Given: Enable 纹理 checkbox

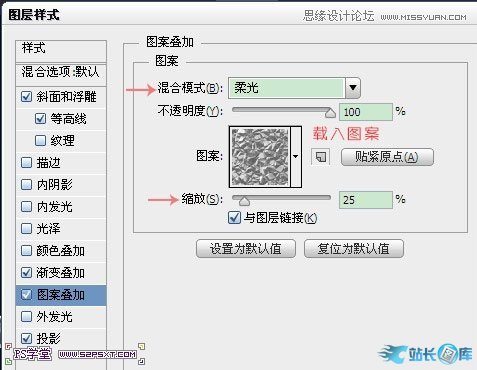Looking at the screenshot, I should pyautogui.click(x=40, y=140).
